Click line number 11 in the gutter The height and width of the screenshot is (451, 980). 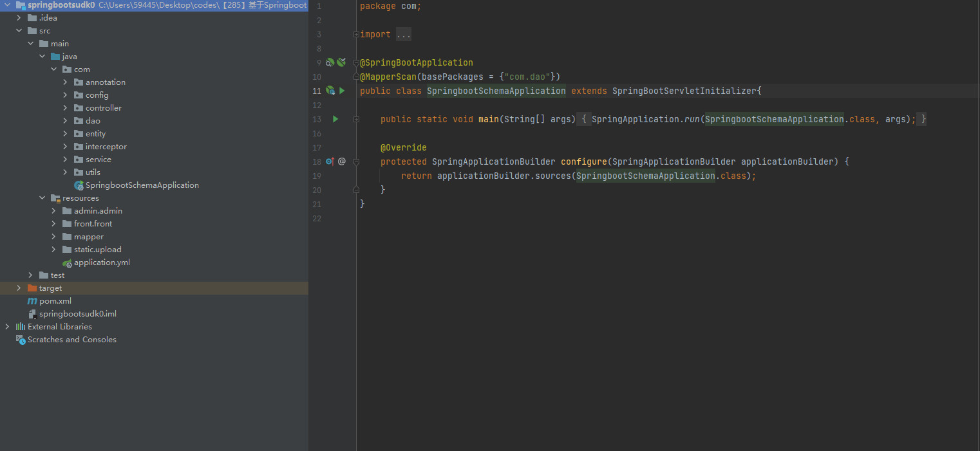[x=316, y=91]
